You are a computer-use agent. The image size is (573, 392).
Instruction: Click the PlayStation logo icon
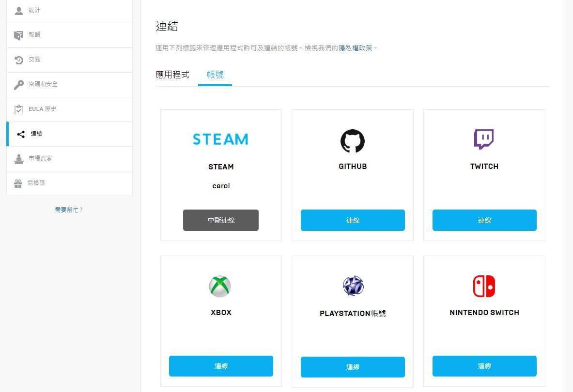[352, 286]
